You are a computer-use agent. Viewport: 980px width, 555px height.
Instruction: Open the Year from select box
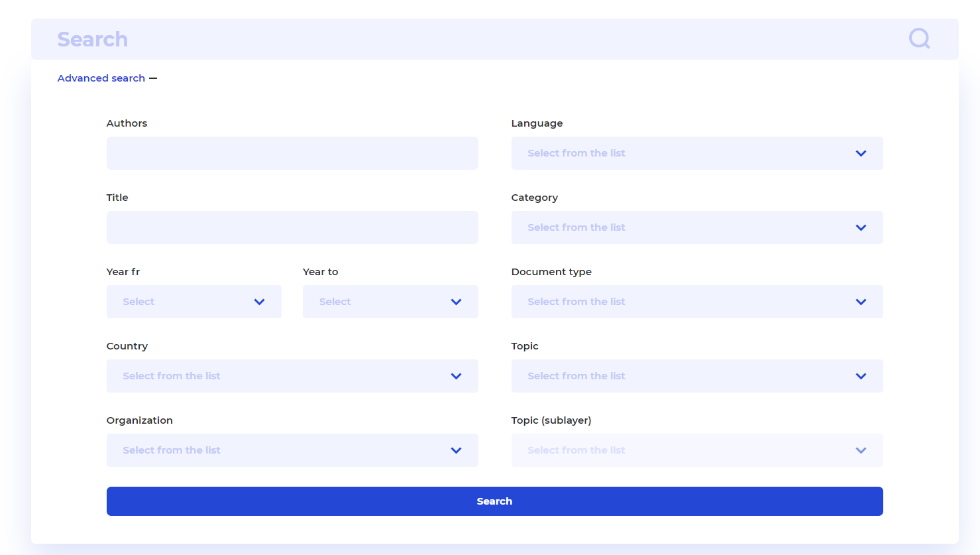[193, 302]
